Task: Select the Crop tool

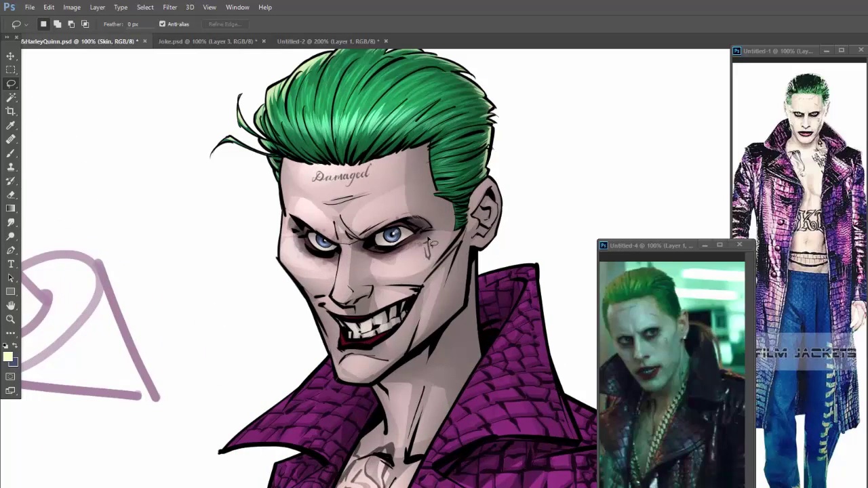Action: click(11, 111)
